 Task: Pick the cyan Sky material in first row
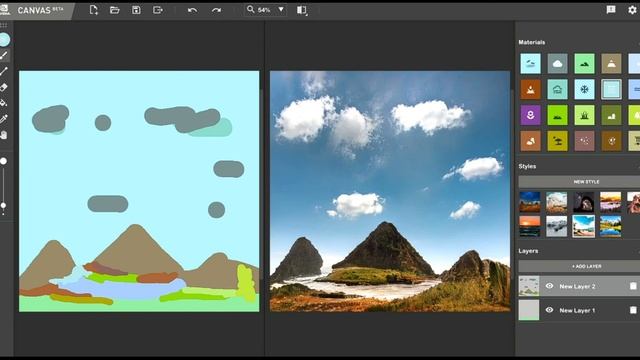pos(530,64)
